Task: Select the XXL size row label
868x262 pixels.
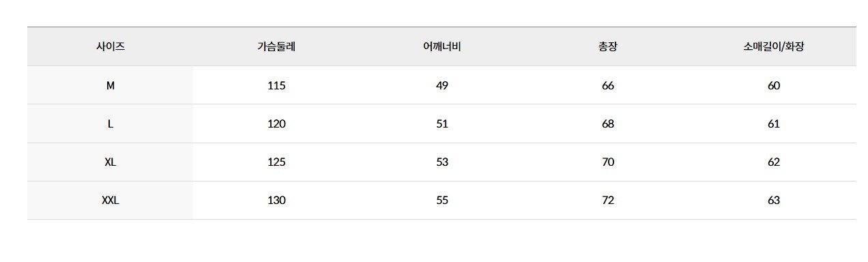Action: coord(111,200)
